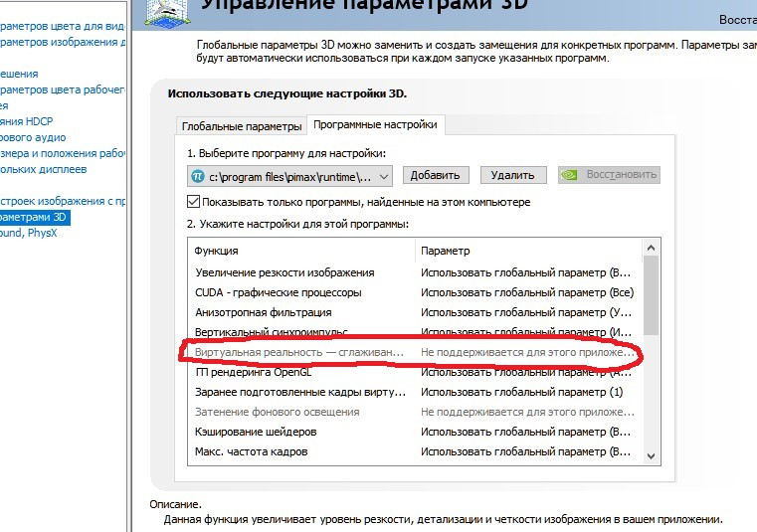Image resolution: width=757 pixels, height=532 pixels.
Task: Click the Удалить button
Action: (x=512, y=175)
